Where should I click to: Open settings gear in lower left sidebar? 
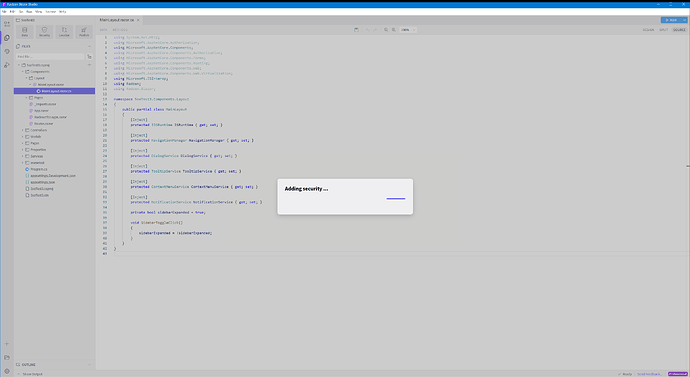click(x=7, y=371)
